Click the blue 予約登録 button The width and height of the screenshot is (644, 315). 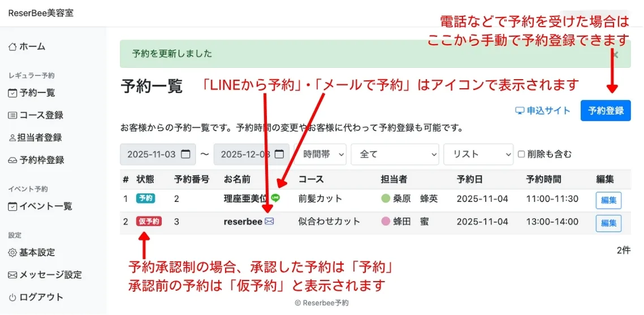605,111
